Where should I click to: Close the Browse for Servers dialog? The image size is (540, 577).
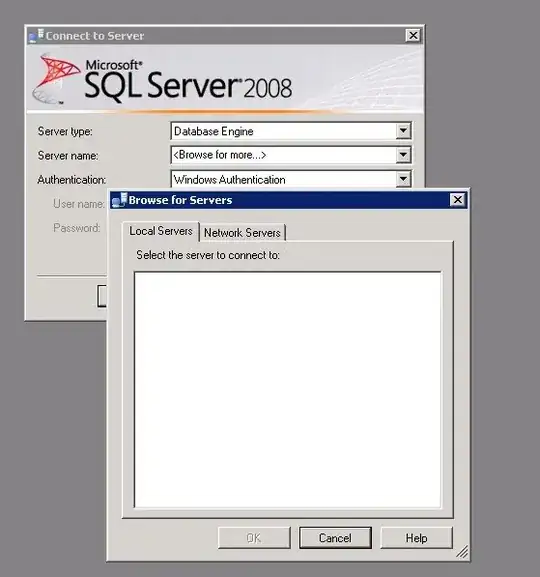[x=458, y=200]
